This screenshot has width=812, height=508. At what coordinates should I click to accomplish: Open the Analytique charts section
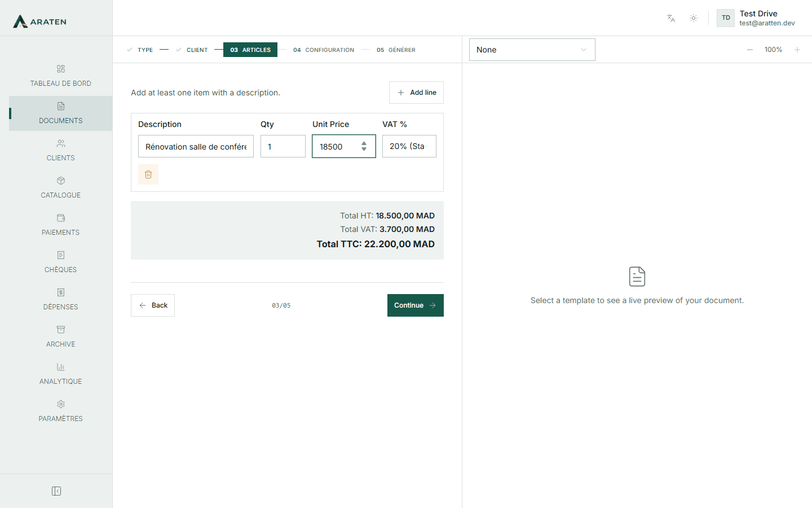point(60,374)
